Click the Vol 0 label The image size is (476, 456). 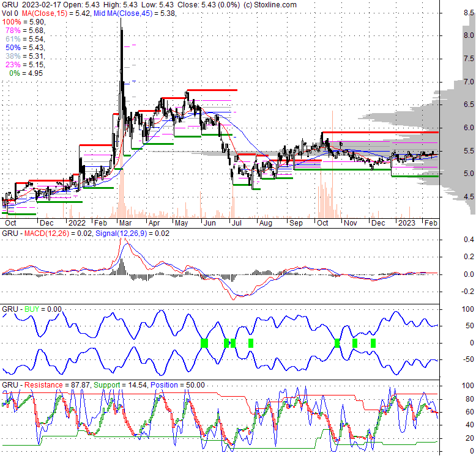(x=10, y=13)
